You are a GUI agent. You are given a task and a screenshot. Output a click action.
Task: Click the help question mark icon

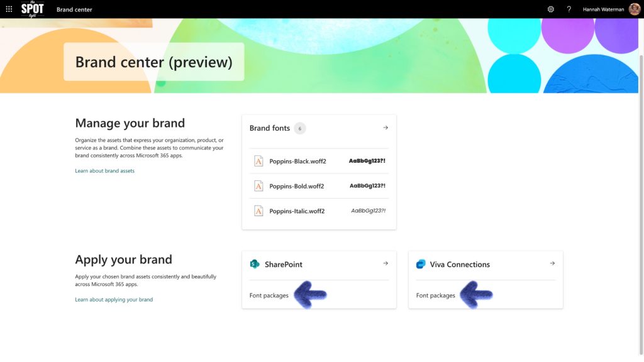click(569, 9)
